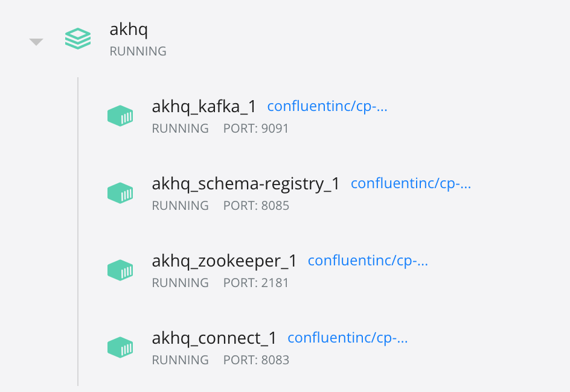Screen dimensions: 570x392
Task: Select the akhq_zookeeper_1 container entry
Action: (x=225, y=261)
